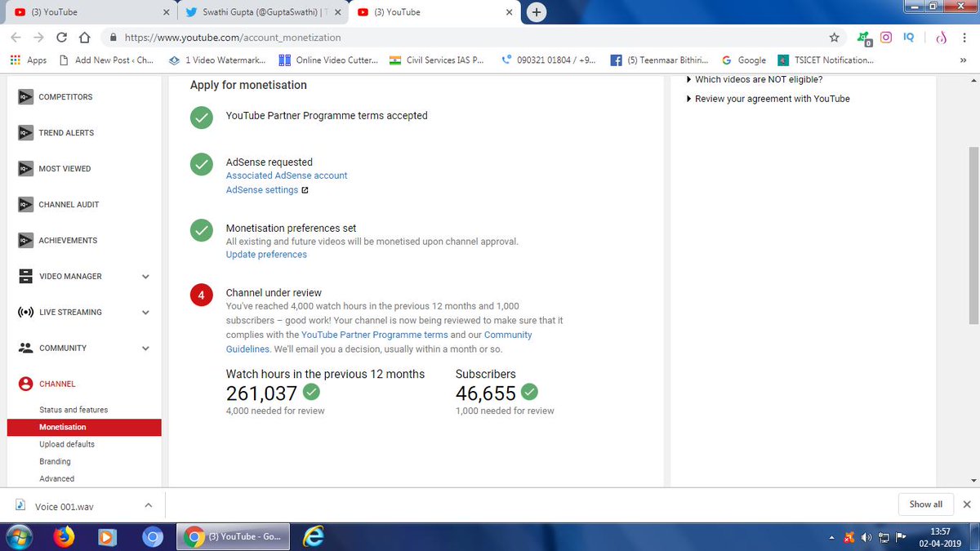
Task: Open the Instagram extension icon
Action: [x=886, y=37]
